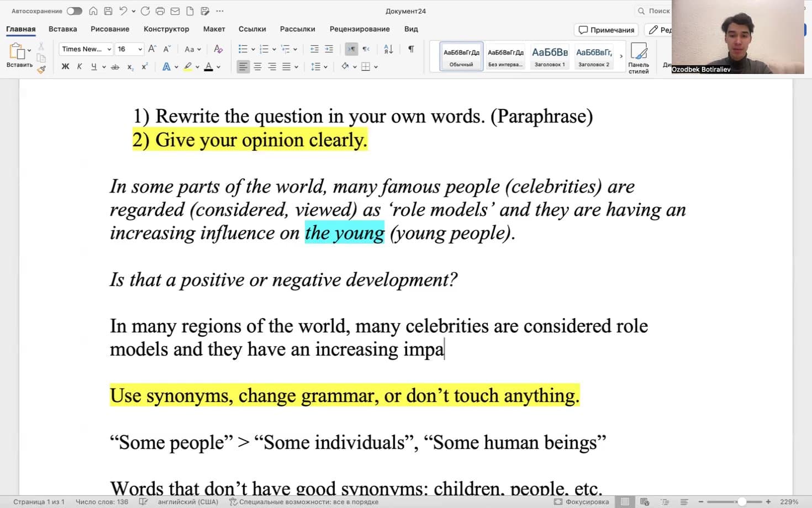Apply the Заголовок 1 style
The width and height of the screenshot is (812, 508).
click(x=550, y=56)
